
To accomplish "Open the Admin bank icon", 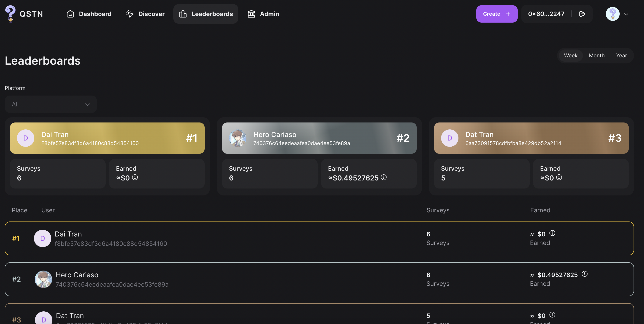I will 251,14.
